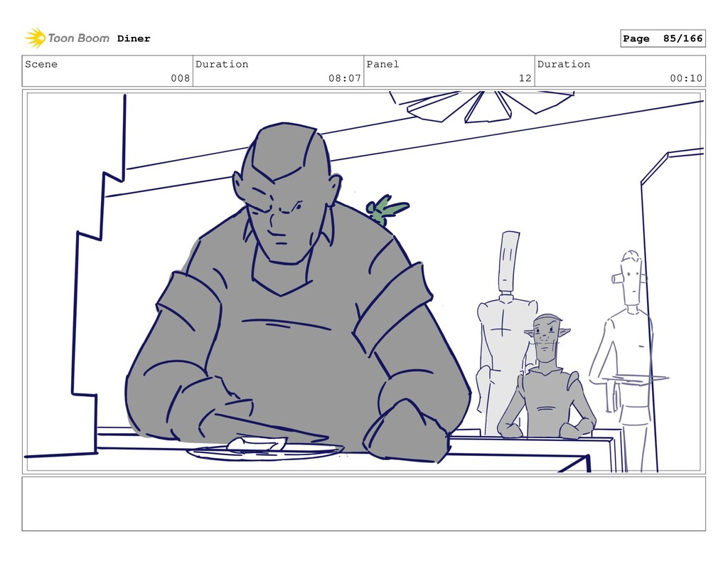Select the panel number '12'
This screenshot has height=564, width=728.
point(525,78)
